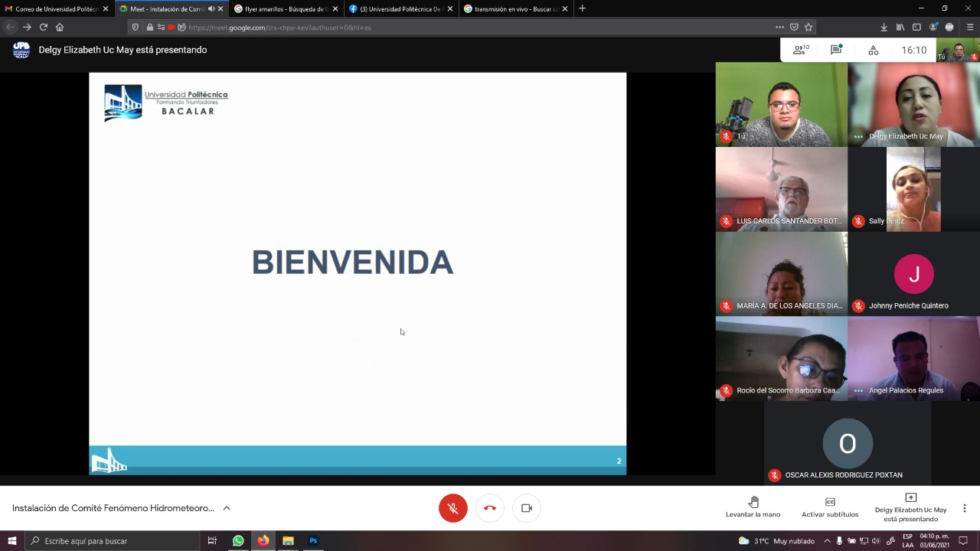This screenshot has height=551, width=980.
Task: Switch to the Facebook Universidad Politécnica tab
Action: click(x=401, y=8)
